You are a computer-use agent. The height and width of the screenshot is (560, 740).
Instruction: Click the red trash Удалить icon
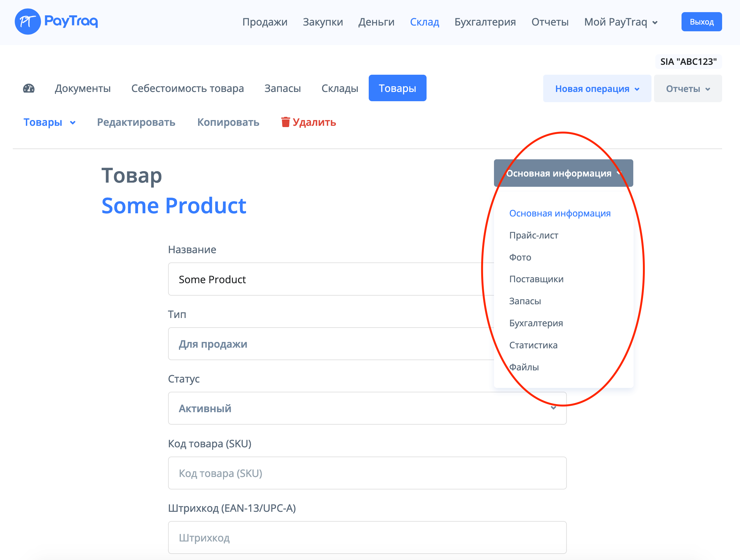pyautogui.click(x=285, y=122)
